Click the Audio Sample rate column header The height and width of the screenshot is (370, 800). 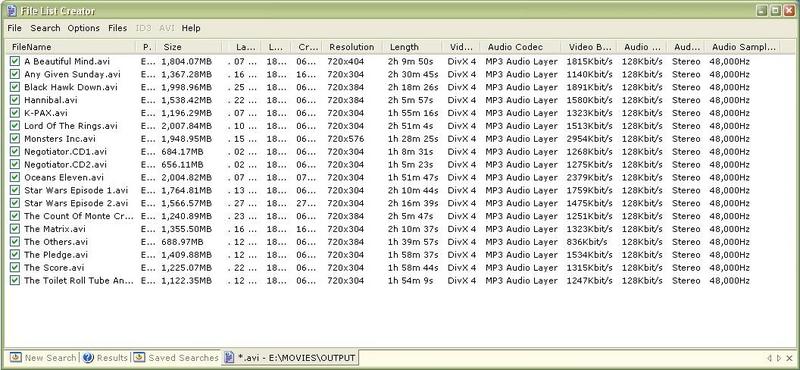pos(743,47)
